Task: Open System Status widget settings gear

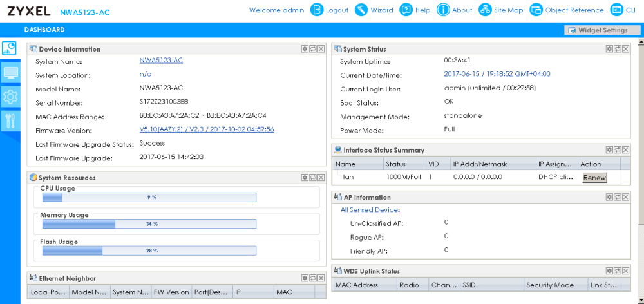Action: tap(609, 49)
